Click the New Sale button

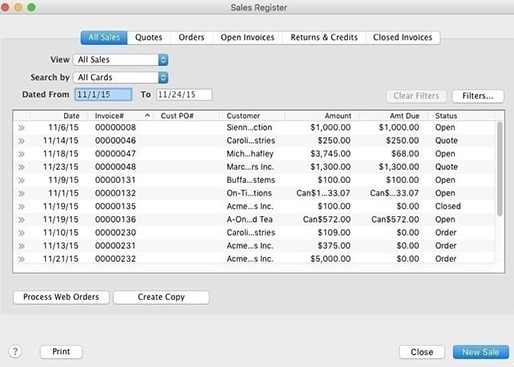click(481, 352)
